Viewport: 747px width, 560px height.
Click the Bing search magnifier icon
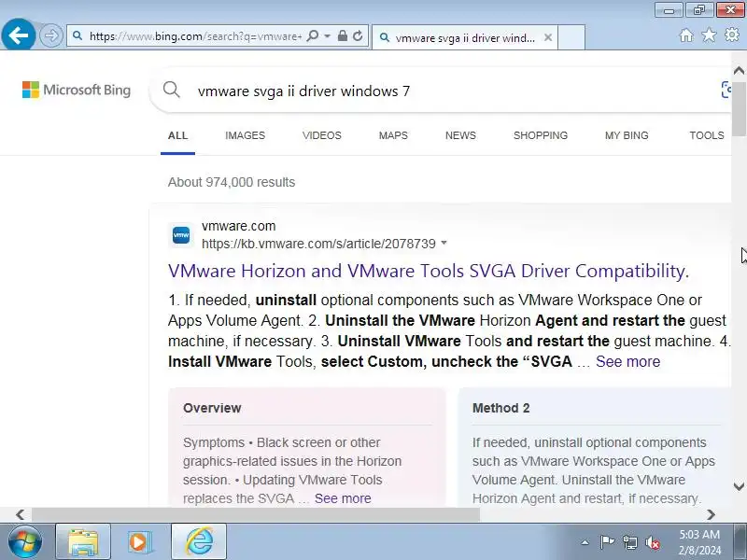click(x=171, y=90)
